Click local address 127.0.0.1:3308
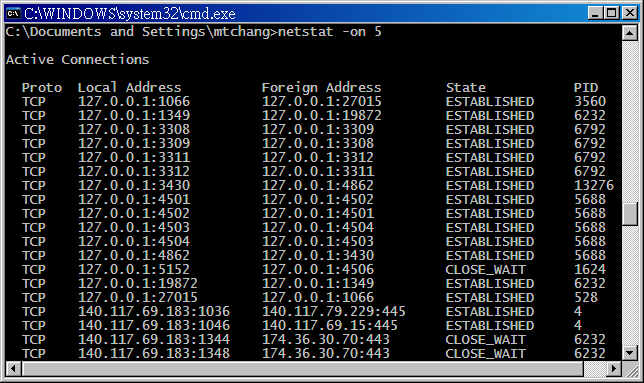This screenshot has width=644, height=383. [134, 129]
